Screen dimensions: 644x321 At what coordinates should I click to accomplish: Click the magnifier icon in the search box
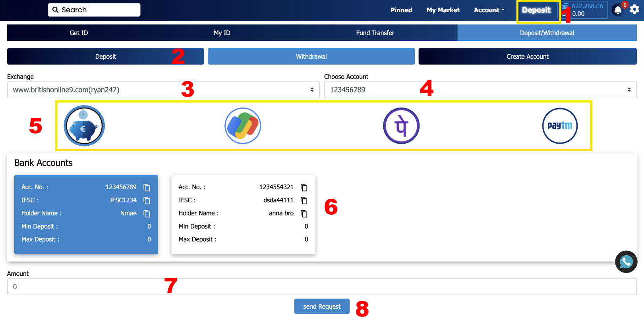tap(56, 10)
